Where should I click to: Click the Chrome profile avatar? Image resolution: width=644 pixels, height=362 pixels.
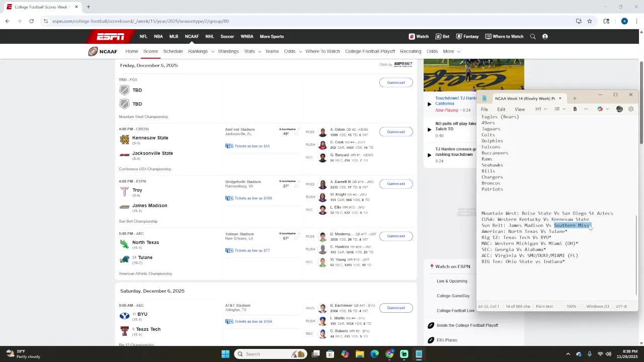click(624, 21)
